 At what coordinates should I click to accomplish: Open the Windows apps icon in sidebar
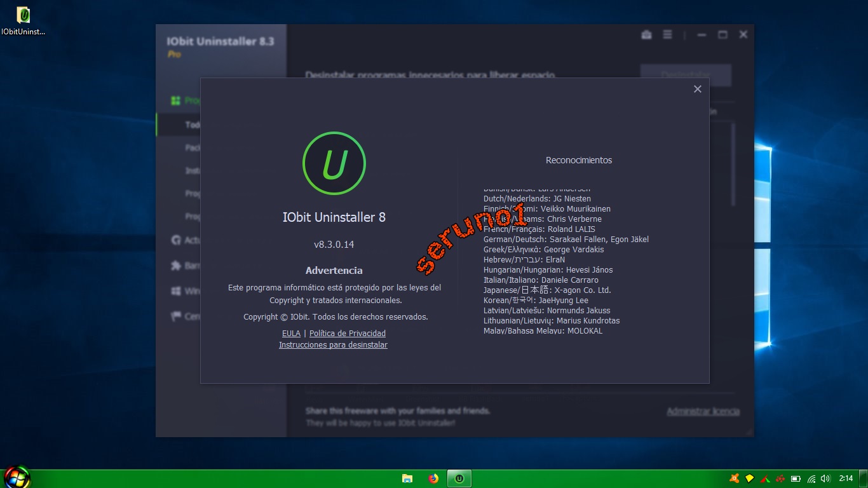[x=176, y=291]
